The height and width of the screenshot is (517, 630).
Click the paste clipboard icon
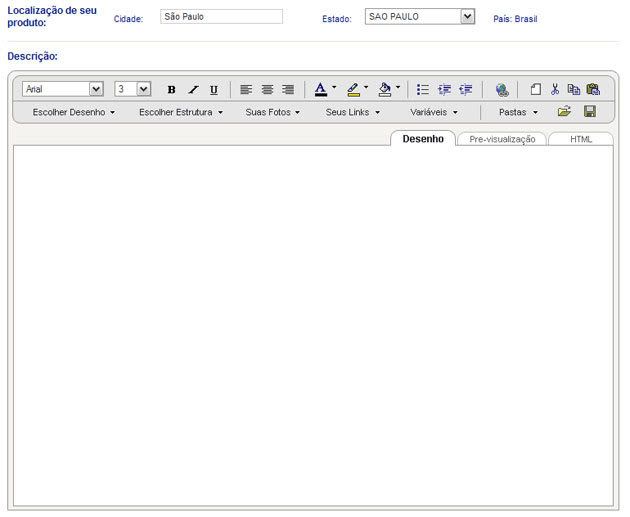(x=593, y=89)
